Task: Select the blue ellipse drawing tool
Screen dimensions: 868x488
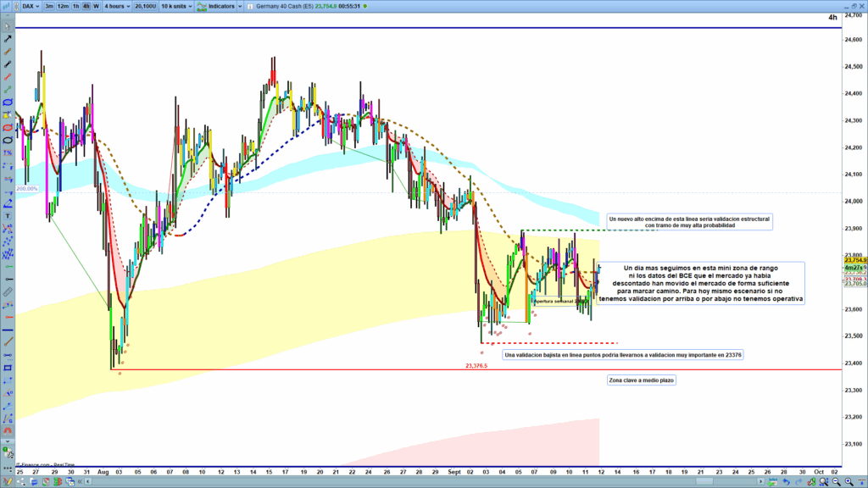Action: (x=8, y=102)
